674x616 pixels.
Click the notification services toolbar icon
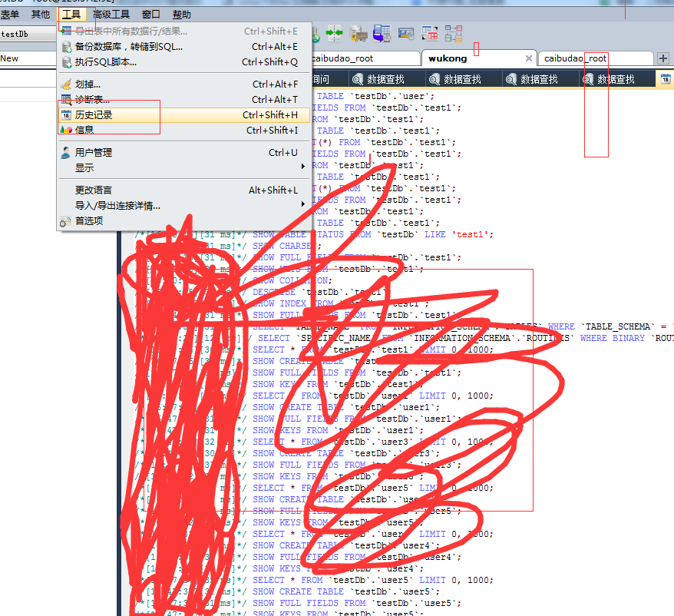(406, 34)
